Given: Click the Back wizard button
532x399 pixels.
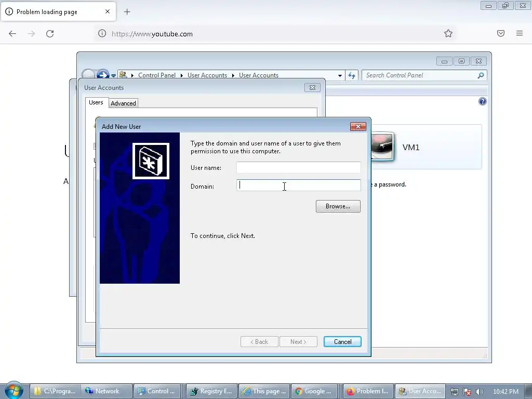Looking at the screenshot, I should 259,342.
